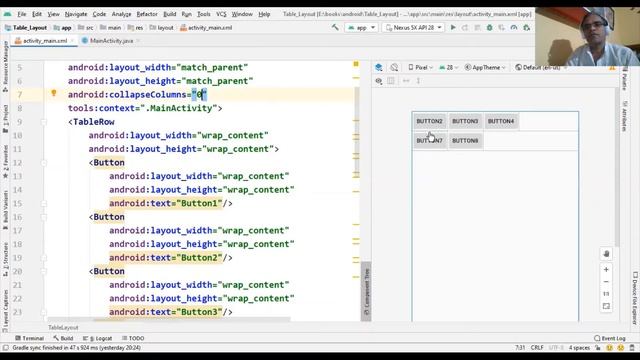This screenshot has height=360, width=640.
Task: Click the Orientation rotate icon in preview toolbar
Action: tap(394, 67)
